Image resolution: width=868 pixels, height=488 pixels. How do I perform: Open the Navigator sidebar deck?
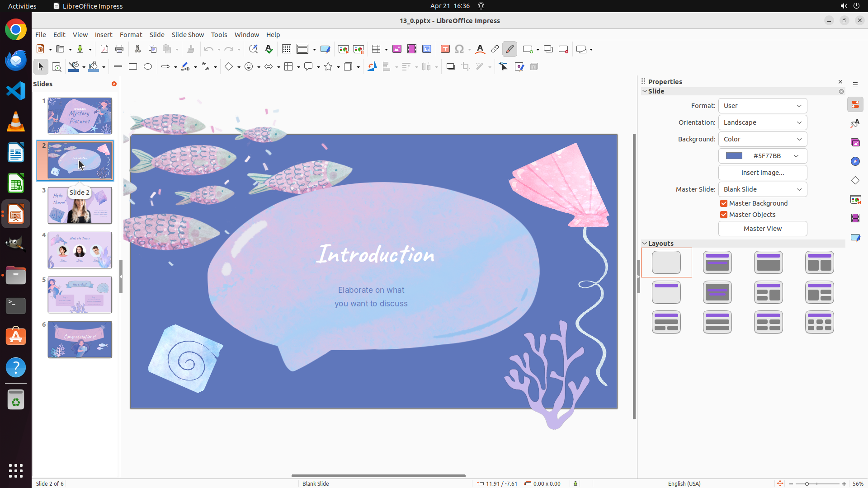tap(855, 162)
